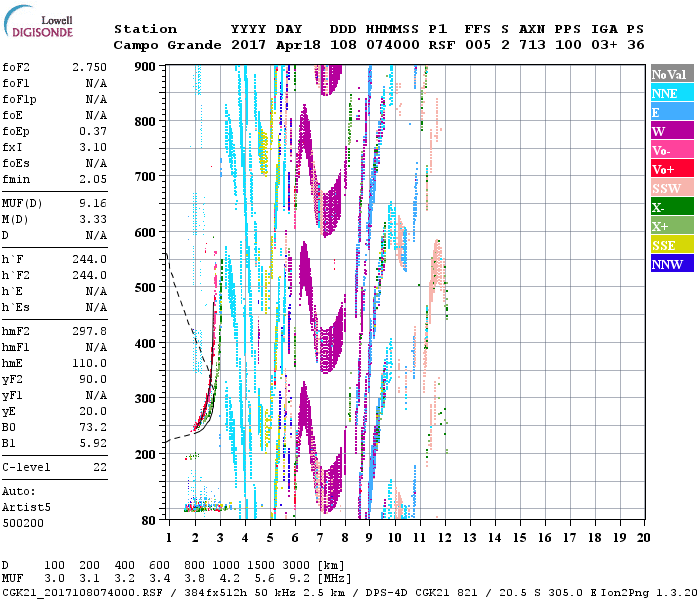The height and width of the screenshot is (600, 700).
Task: Select the X+ light green swatch
Action: click(672, 225)
